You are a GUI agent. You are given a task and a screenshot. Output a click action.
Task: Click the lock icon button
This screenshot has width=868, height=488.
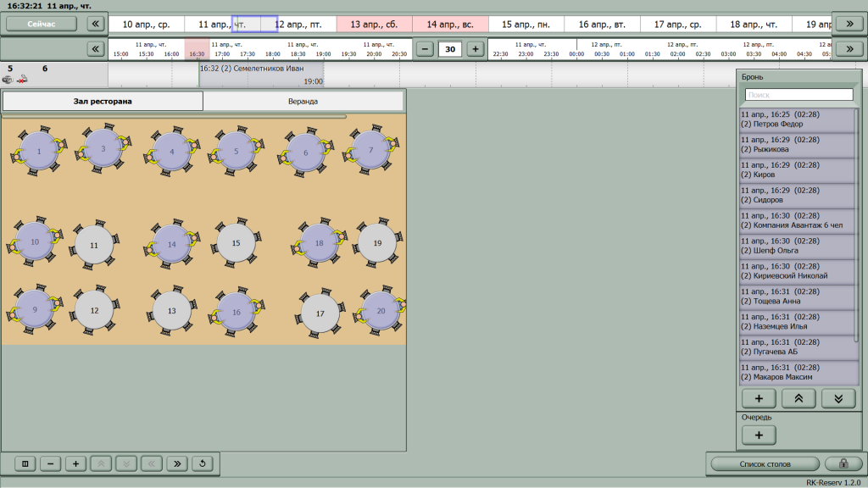843,463
